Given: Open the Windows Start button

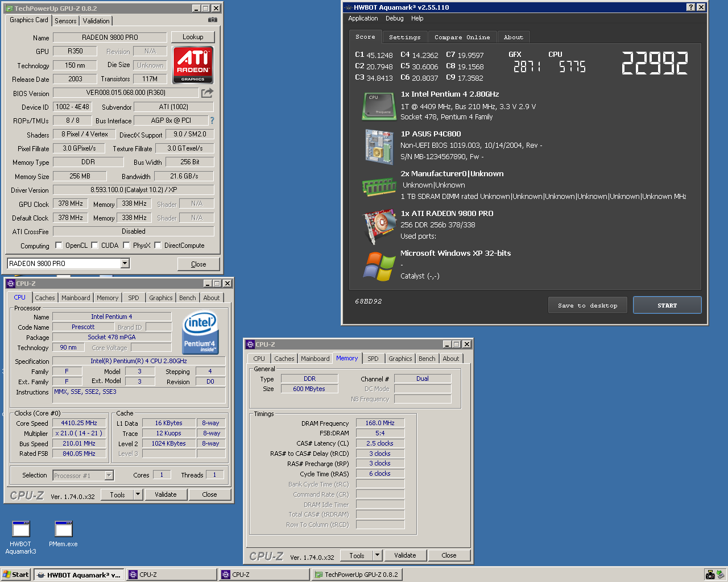Looking at the screenshot, I should pos(16,575).
